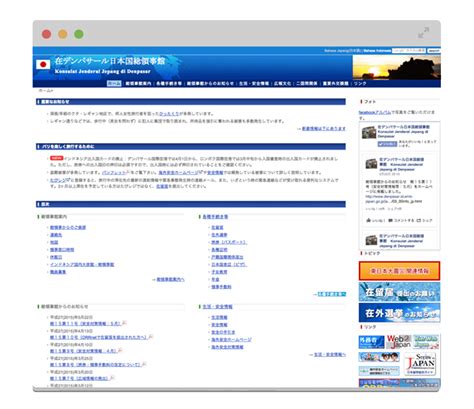Viewport: 474px width, 409px height.
Task: Open the 日本国査証 (ビザ) link
Action: (x=229, y=264)
